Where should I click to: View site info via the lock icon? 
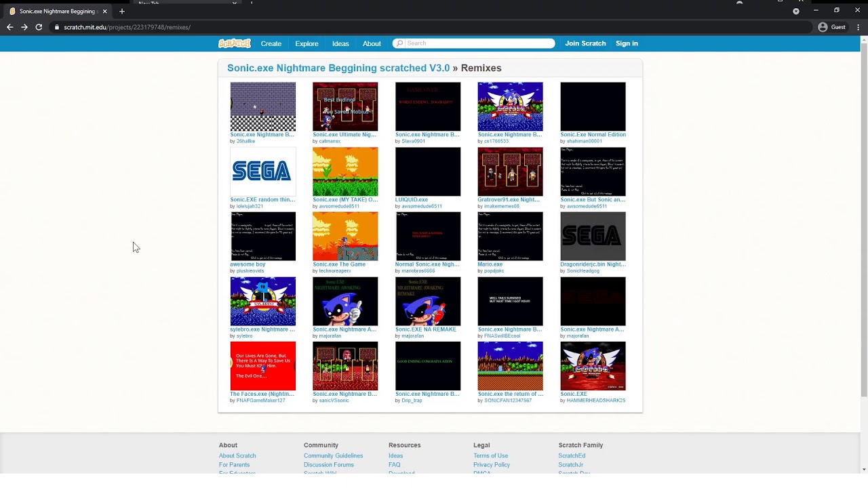57,27
